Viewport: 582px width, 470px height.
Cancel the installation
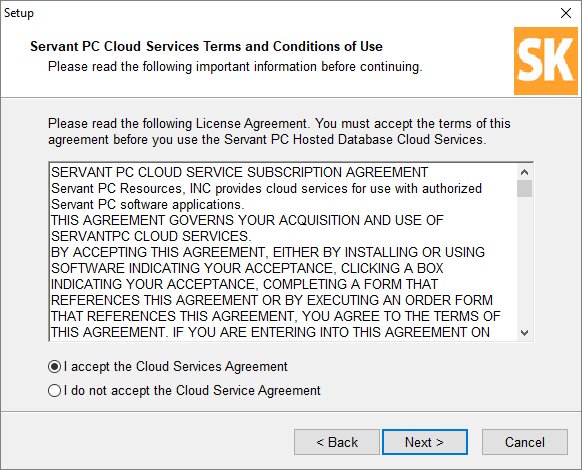(525, 442)
